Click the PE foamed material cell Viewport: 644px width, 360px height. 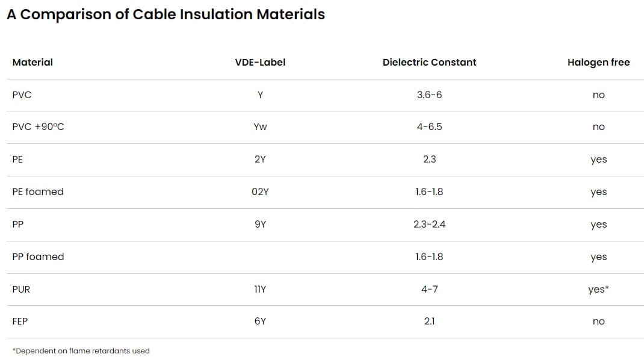coord(37,191)
